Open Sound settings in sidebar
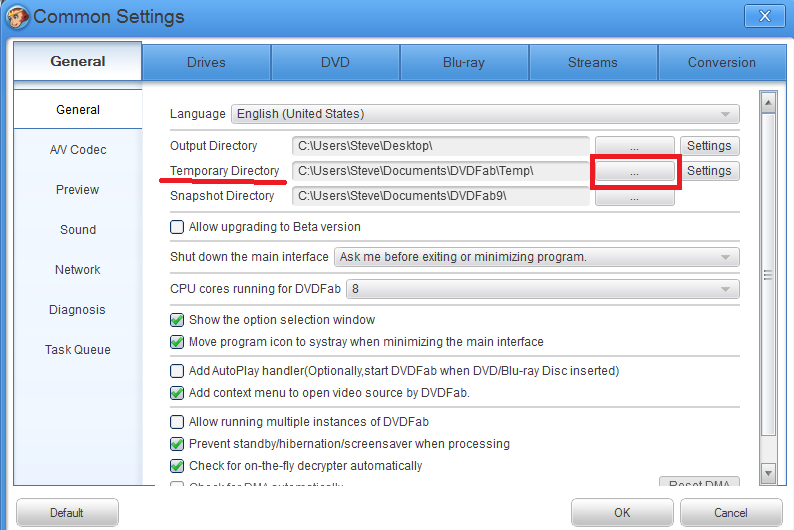Viewport: 794px width, 530px height. pyautogui.click(x=78, y=230)
